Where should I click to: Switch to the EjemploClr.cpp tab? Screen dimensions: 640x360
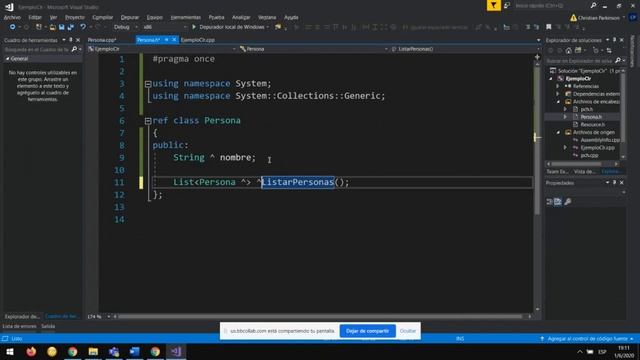point(198,40)
